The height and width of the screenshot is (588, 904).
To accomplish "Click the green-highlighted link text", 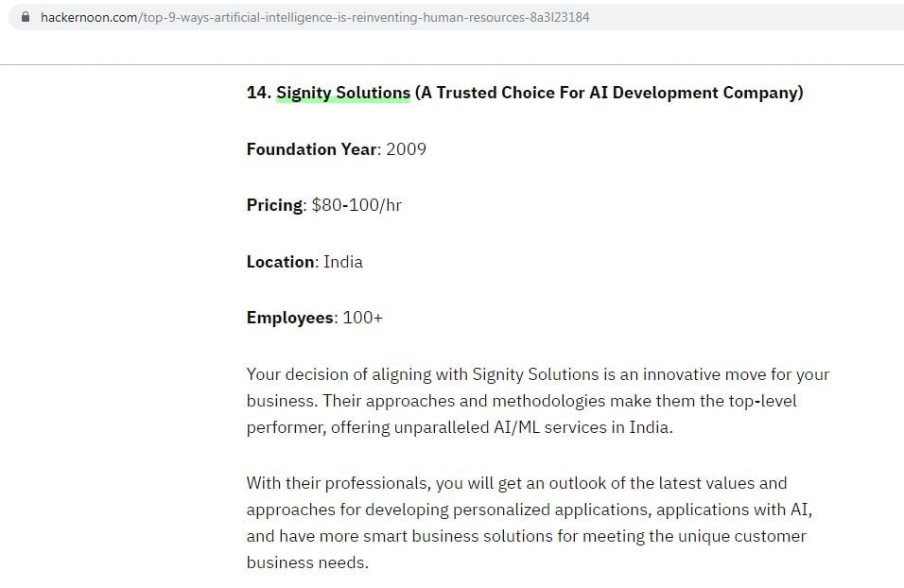I will pyautogui.click(x=341, y=93).
